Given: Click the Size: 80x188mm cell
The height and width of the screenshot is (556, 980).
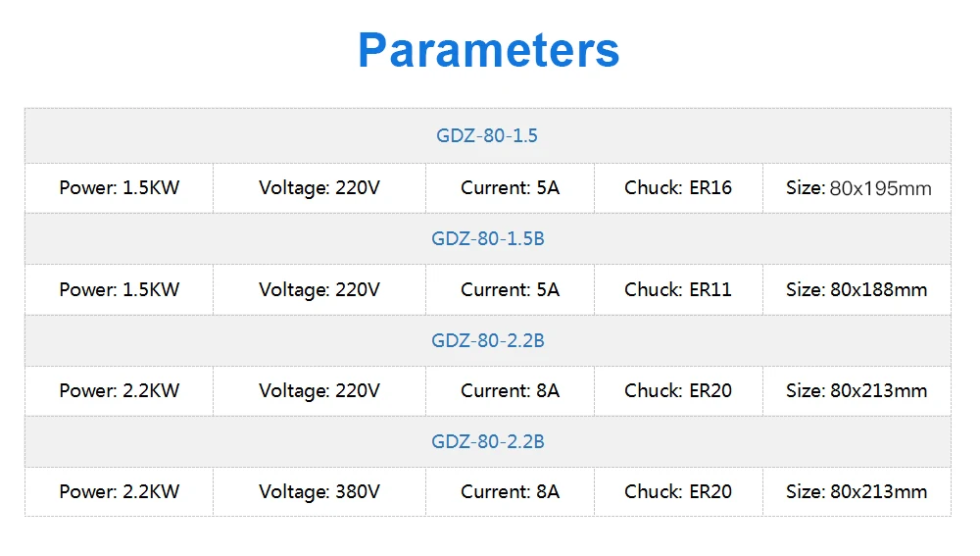Looking at the screenshot, I should (x=857, y=289).
